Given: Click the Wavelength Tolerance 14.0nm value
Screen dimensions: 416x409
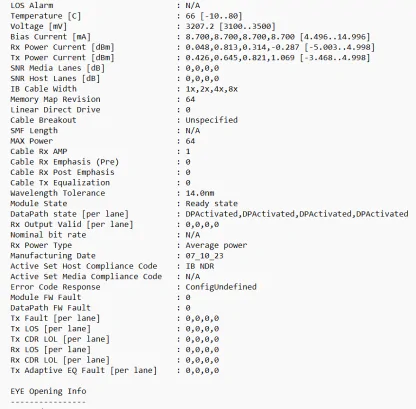Looking at the screenshot, I should [200, 193].
